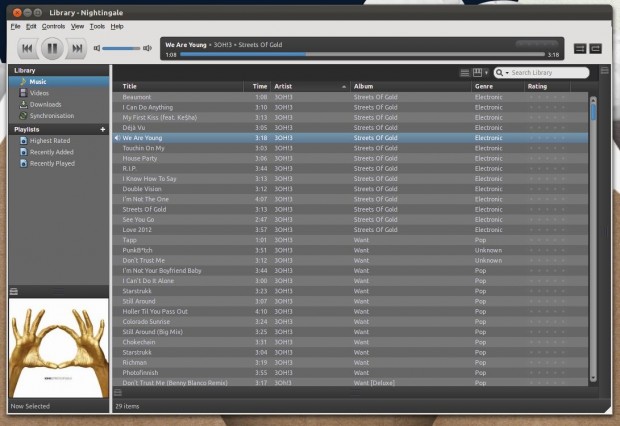
Task: Adjust the volume slider
Action: point(121,48)
